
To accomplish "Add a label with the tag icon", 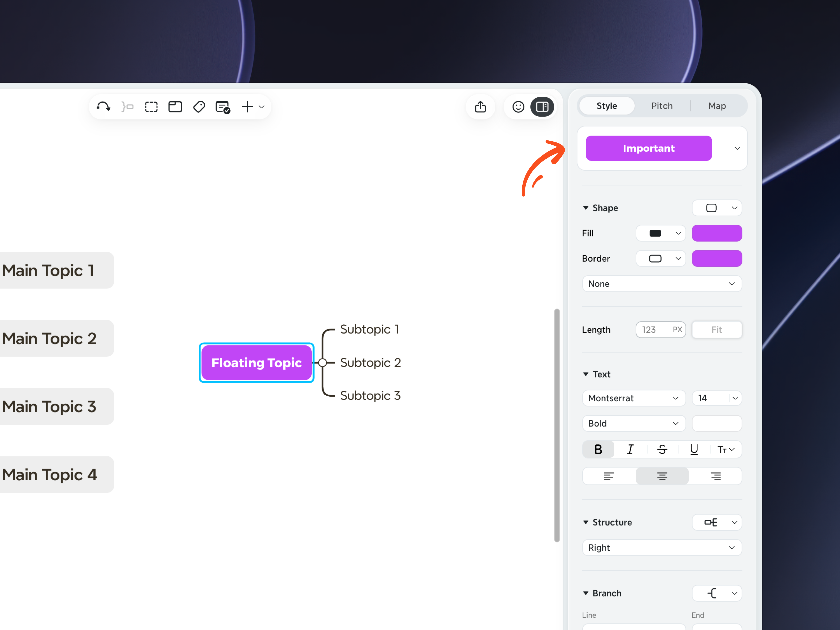I will point(199,107).
